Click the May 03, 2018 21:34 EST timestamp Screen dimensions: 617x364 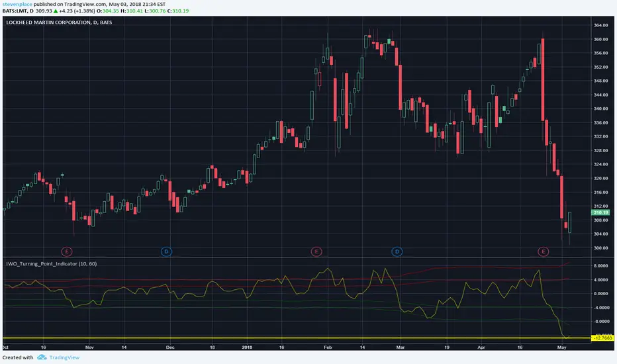(137, 5)
